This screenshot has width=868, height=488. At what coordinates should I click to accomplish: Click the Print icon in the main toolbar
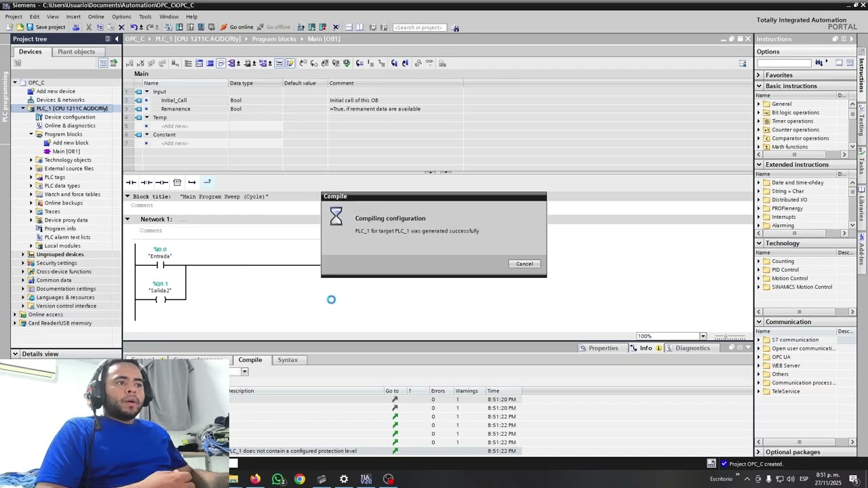[75, 27]
